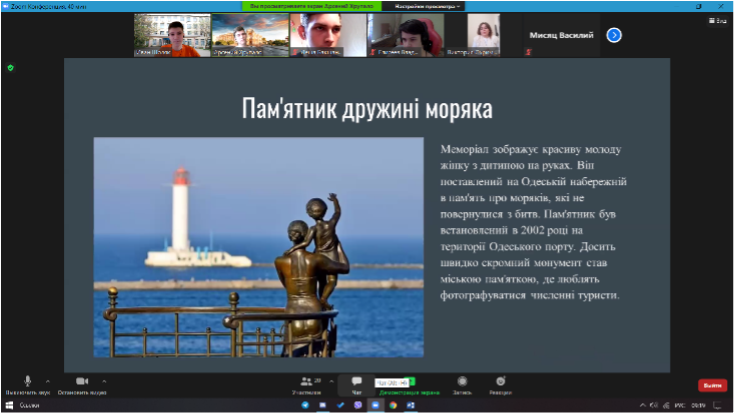
Task: Stop video using the camera icon
Action: tap(82, 381)
